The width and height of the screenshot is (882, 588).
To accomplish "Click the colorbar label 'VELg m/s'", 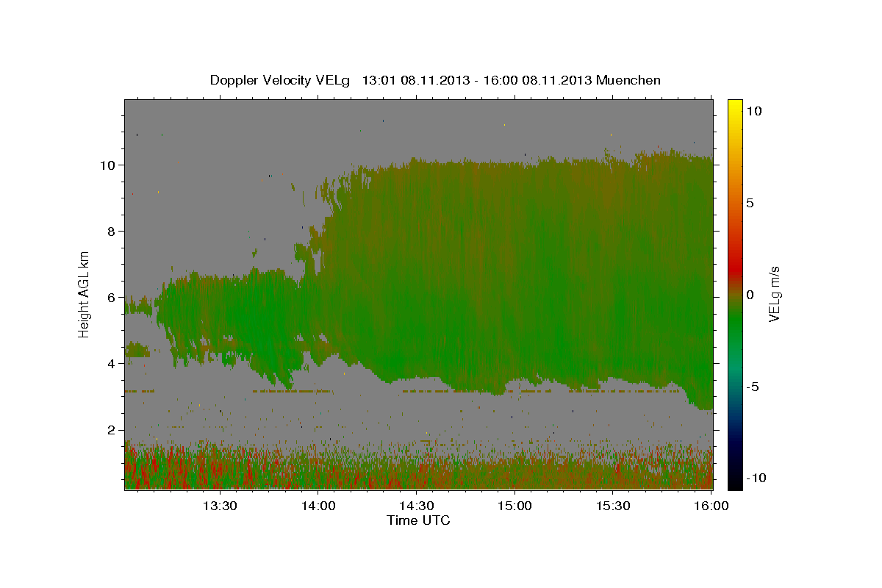I will (774, 294).
